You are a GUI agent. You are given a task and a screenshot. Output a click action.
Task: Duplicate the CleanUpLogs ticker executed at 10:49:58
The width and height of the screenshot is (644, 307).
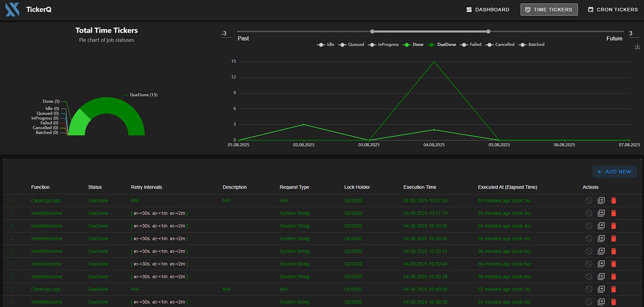pyautogui.click(x=601, y=289)
